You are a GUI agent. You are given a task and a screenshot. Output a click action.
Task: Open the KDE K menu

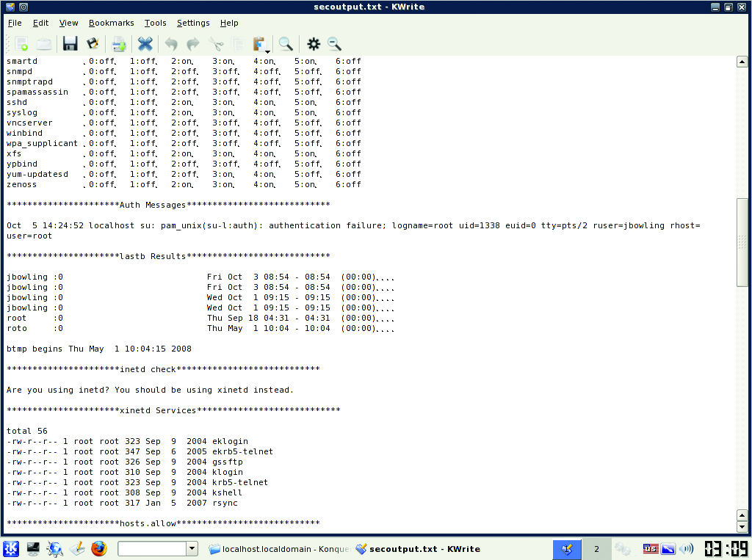coord(11,548)
